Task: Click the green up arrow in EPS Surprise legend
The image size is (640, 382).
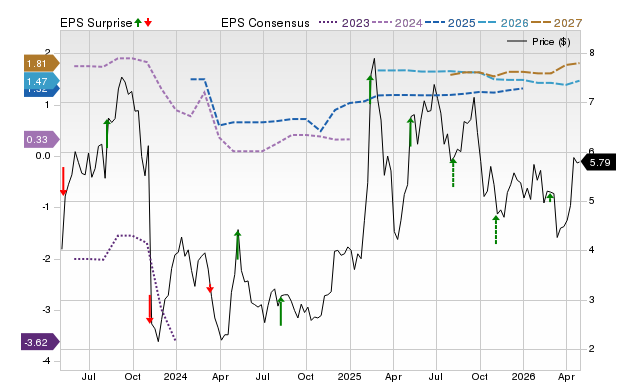Action: pos(138,23)
